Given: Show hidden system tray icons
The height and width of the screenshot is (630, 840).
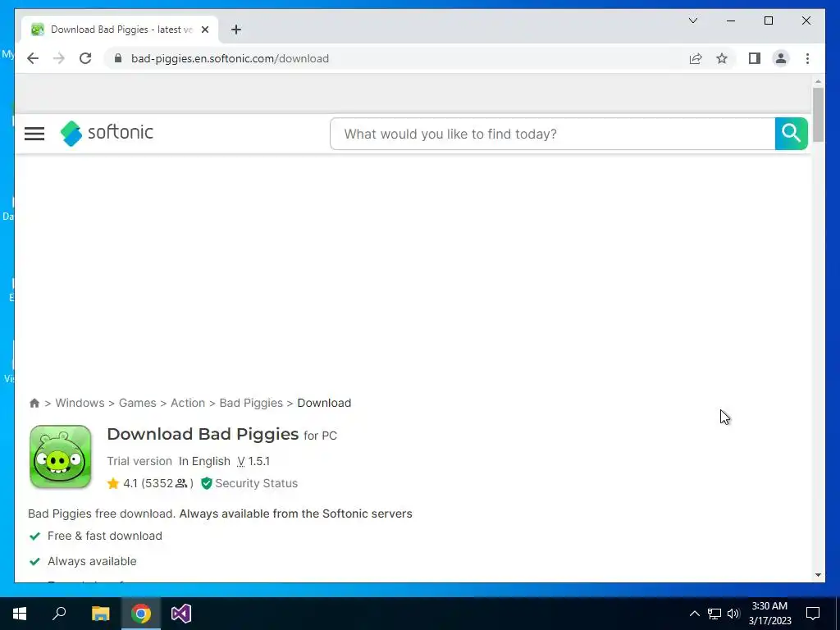Looking at the screenshot, I should point(694,614).
